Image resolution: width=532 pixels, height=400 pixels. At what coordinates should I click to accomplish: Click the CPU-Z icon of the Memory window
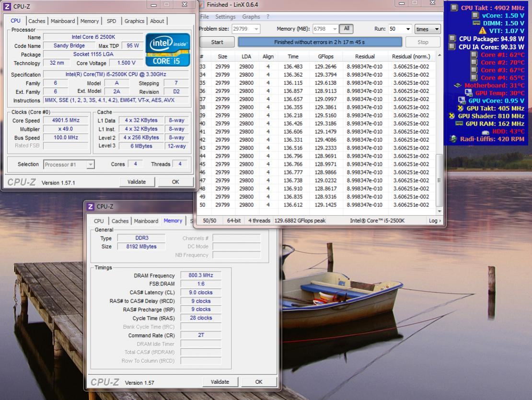(x=90, y=206)
